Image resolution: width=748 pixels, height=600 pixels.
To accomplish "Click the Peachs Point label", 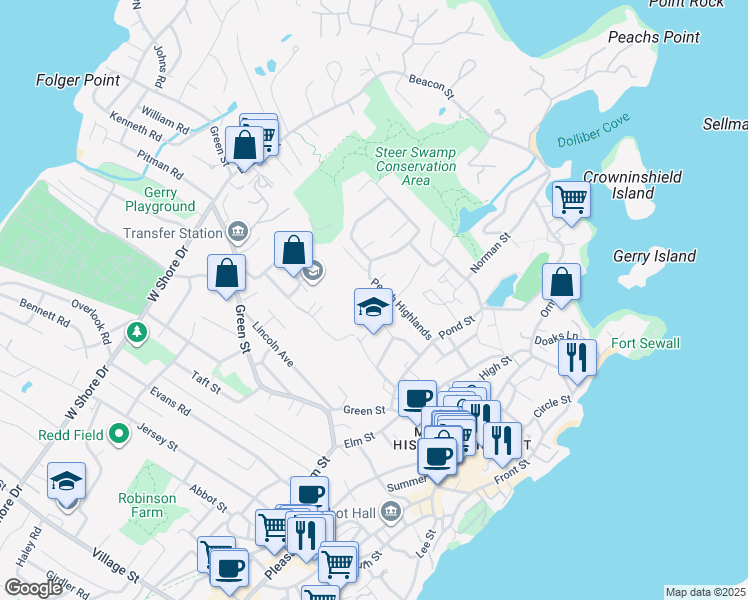I will 654,37.
